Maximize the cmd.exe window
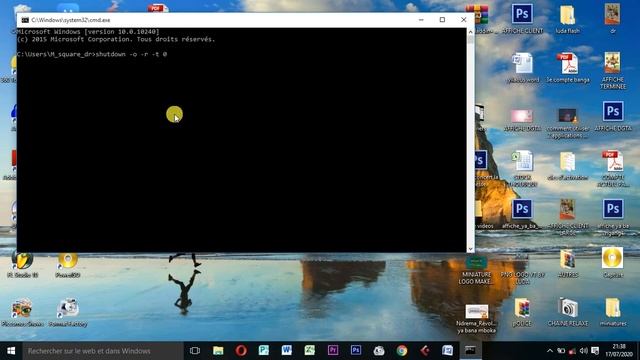 click(442, 20)
